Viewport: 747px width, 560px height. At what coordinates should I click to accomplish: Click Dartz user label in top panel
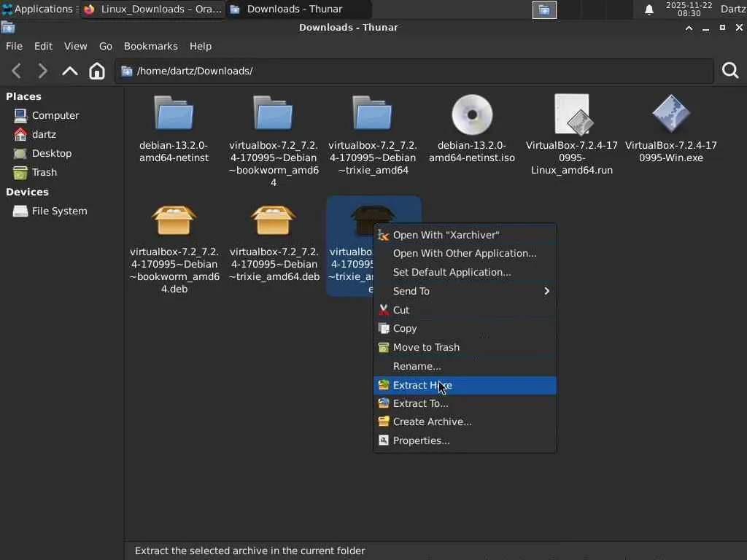click(x=732, y=9)
